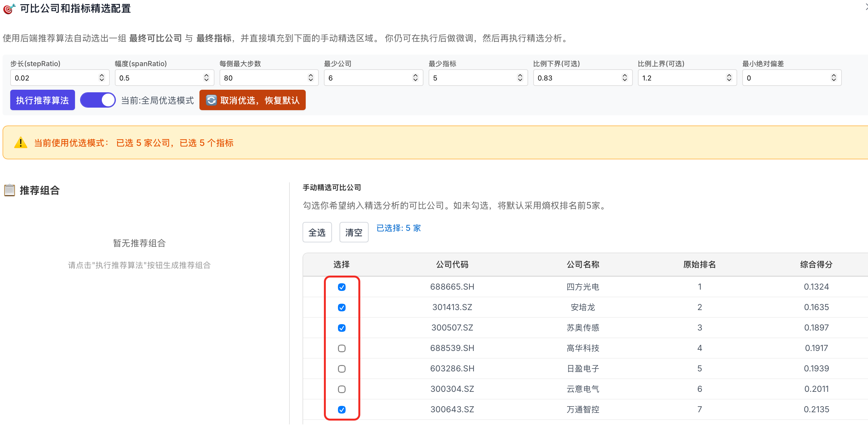Click the spinner arrows of 幅度(spanRatio)
868x426 pixels.
pyautogui.click(x=206, y=78)
